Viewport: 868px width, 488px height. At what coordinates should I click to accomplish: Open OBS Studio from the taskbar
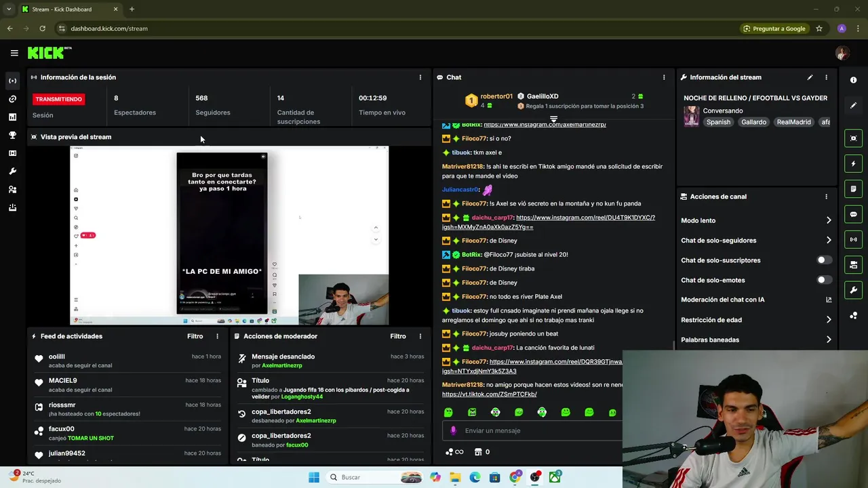point(535,477)
